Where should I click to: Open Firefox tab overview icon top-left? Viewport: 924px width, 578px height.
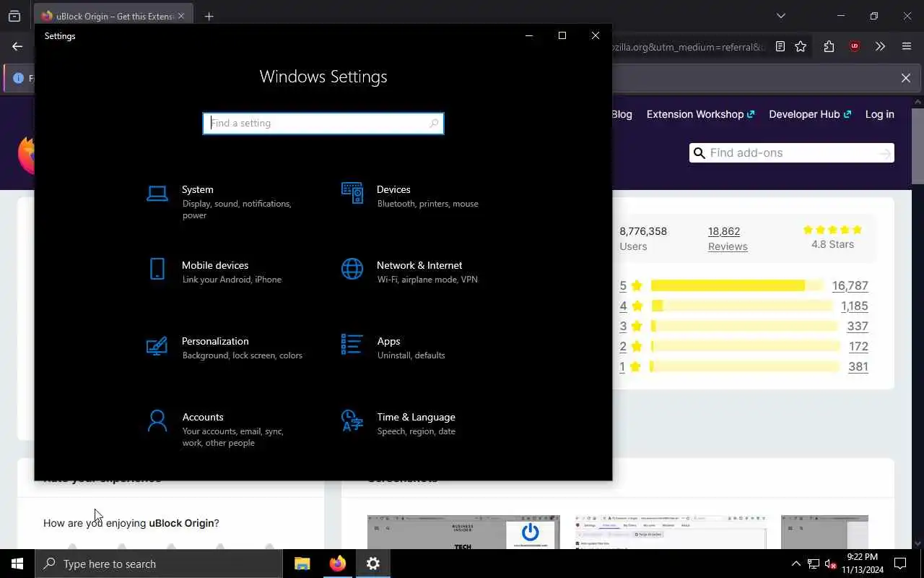14,16
